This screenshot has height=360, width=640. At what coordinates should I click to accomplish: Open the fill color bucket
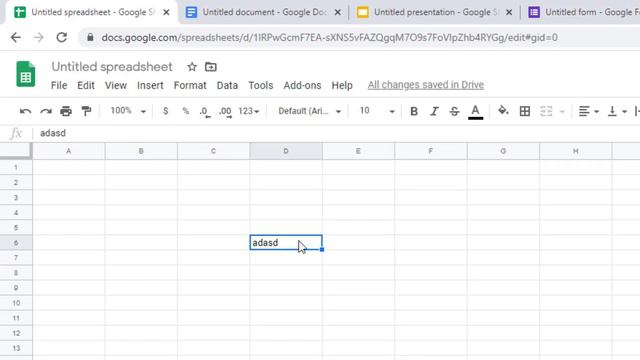503,111
